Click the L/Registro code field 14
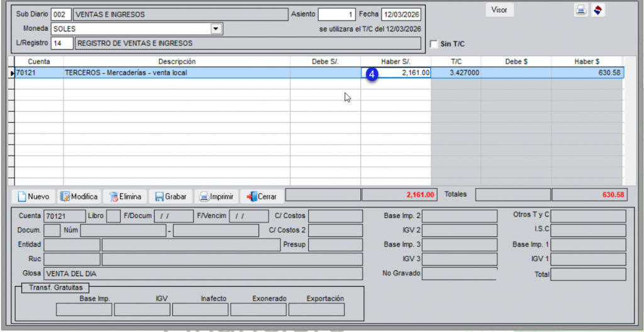 pos(62,43)
